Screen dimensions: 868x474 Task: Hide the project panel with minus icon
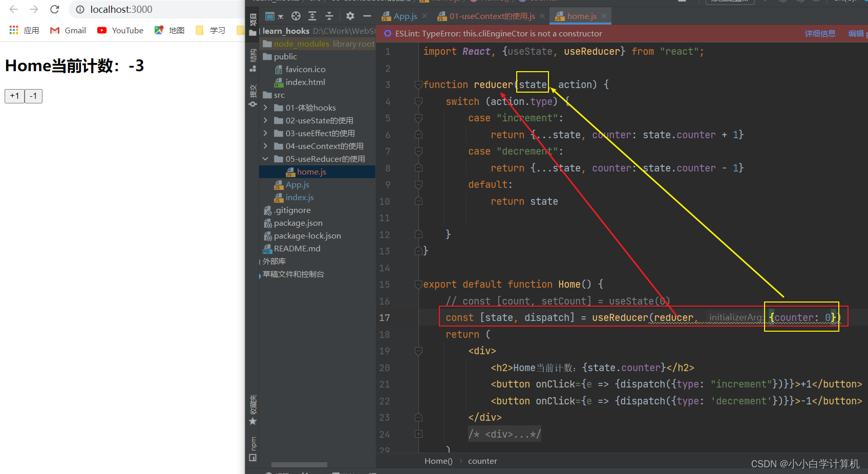pyautogui.click(x=367, y=16)
